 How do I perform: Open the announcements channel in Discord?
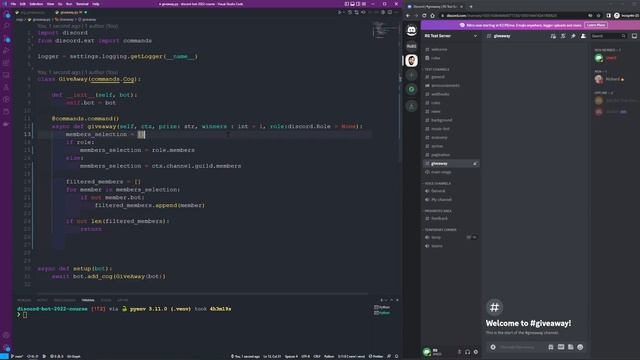click(x=451, y=85)
